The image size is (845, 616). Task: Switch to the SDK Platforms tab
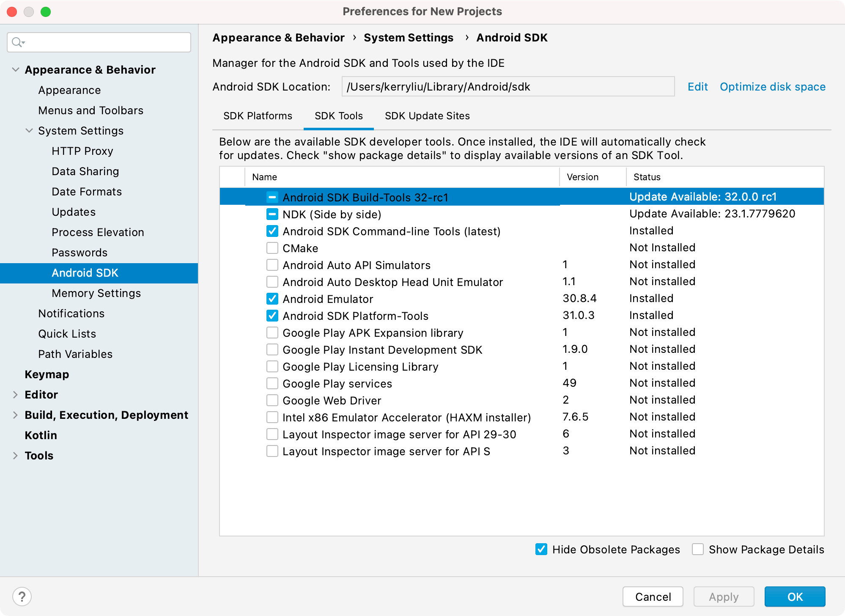pos(258,116)
